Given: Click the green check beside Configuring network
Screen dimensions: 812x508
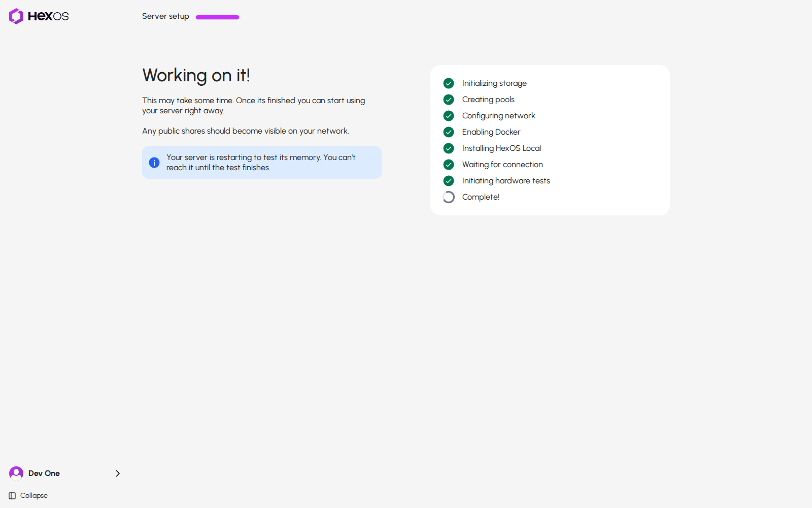Looking at the screenshot, I should coord(449,116).
